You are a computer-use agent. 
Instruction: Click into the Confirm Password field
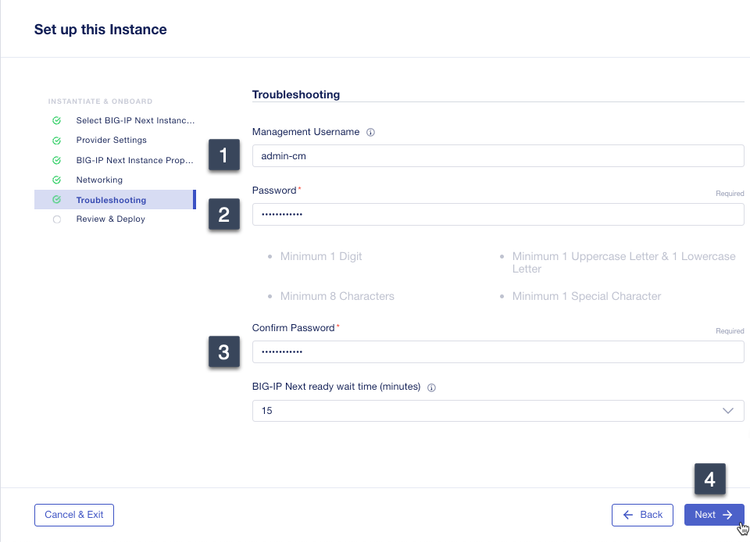[x=497, y=352]
